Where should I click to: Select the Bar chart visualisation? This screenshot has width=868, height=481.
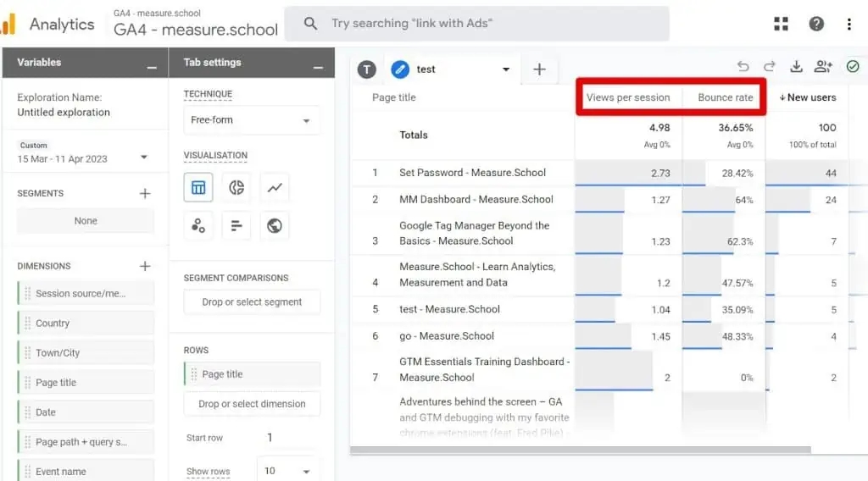pyautogui.click(x=236, y=225)
